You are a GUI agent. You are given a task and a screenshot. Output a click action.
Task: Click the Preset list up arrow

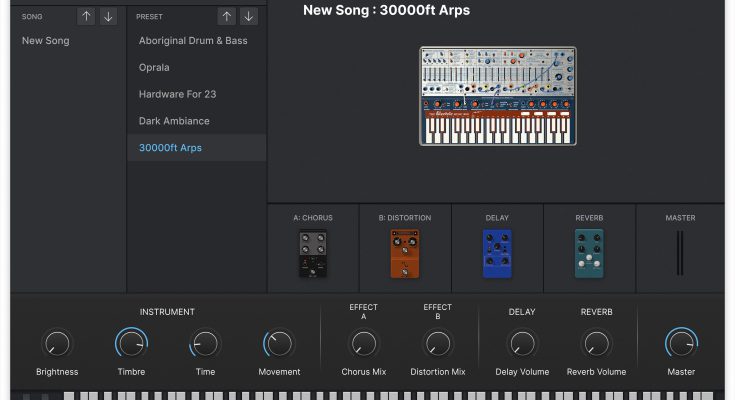click(x=227, y=16)
